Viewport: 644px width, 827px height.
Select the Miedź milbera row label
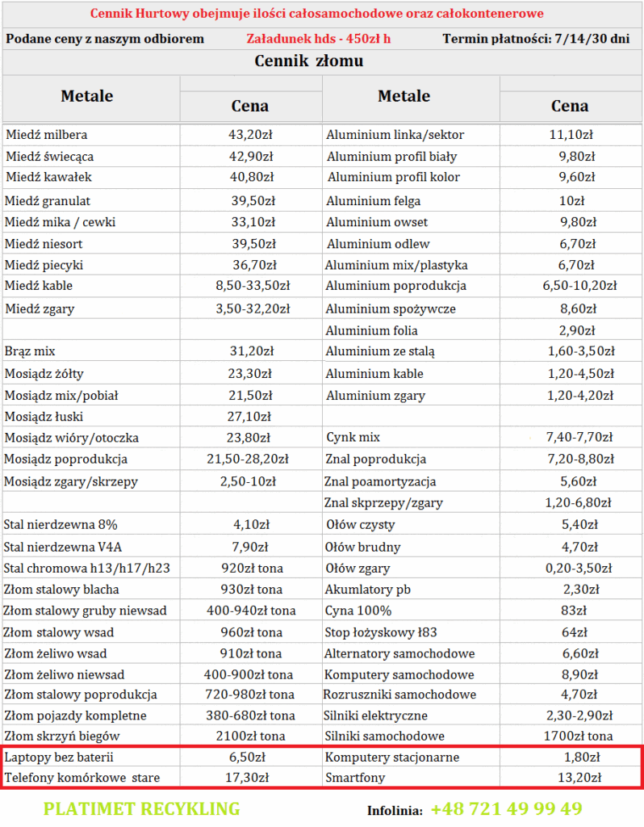click(46, 135)
